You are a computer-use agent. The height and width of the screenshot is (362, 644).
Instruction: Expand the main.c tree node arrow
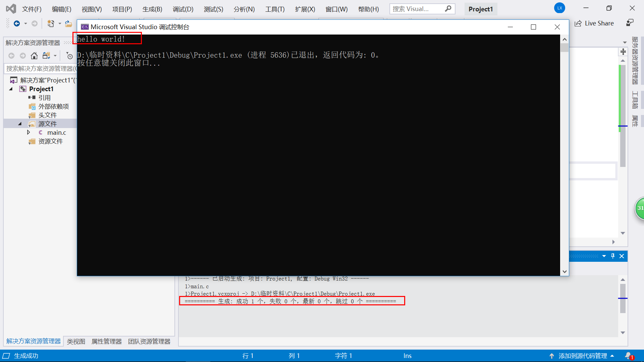tap(29, 132)
